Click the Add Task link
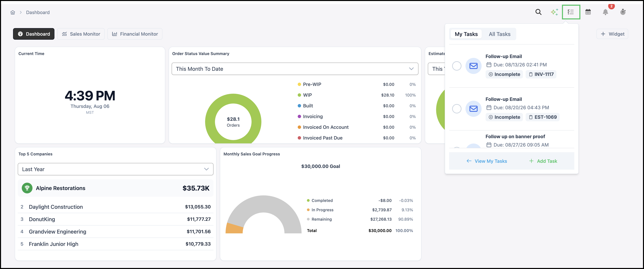Image resolution: width=644 pixels, height=269 pixels. pyautogui.click(x=543, y=161)
